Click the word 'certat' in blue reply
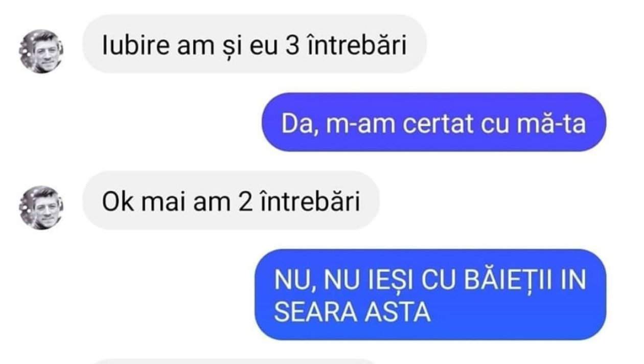This screenshot has height=364, width=644. click(x=439, y=124)
